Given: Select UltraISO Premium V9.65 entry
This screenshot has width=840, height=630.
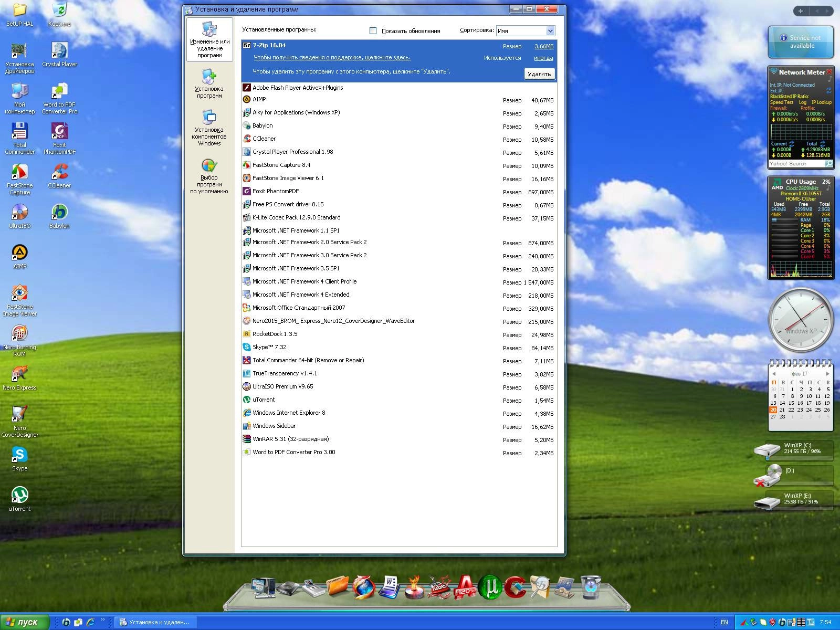Looking at the screenshot, I should click(x=399, y=387).
